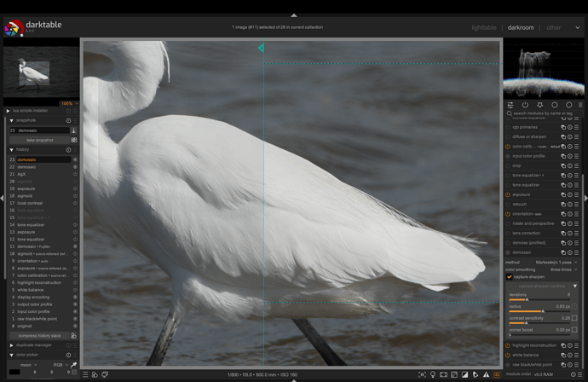Toggle gamut check warning triangle

pyautogui.click(x=486, y=374)
